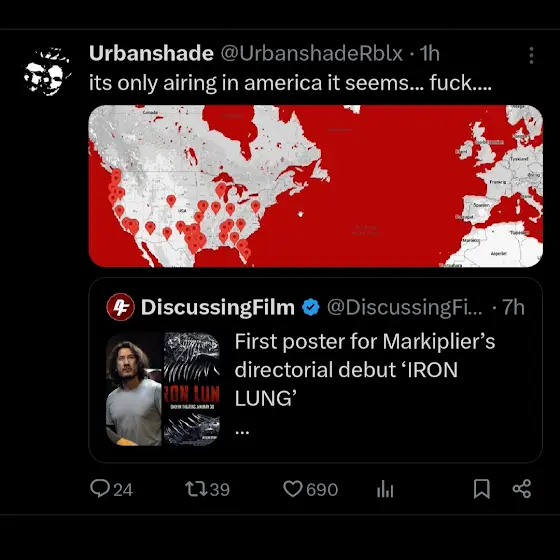Image resolution: width=560 pixels, height=560 pixels.
Task: View tweet analytics bar chart icon
Action: (x=385, y=489)
